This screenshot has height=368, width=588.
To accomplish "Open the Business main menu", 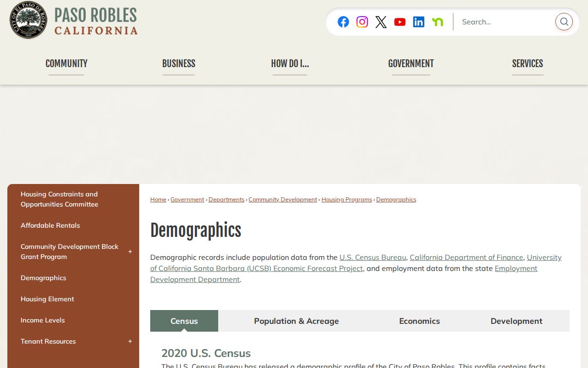I will click(179, 64).
